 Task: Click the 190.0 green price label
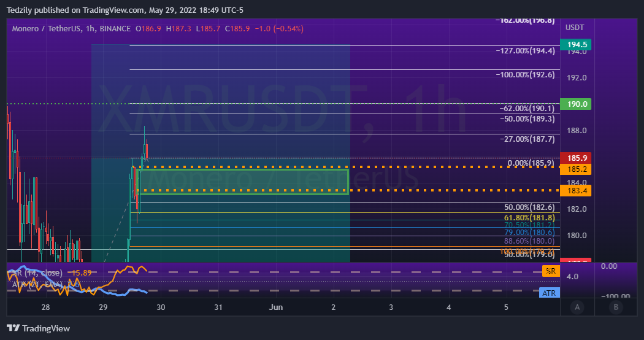point(575,104)
